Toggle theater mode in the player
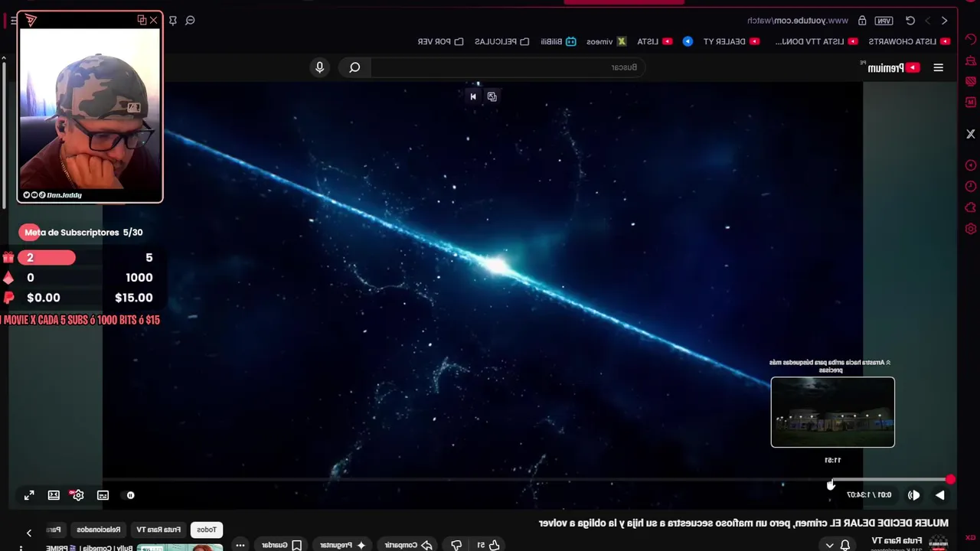 click(54, 495)
